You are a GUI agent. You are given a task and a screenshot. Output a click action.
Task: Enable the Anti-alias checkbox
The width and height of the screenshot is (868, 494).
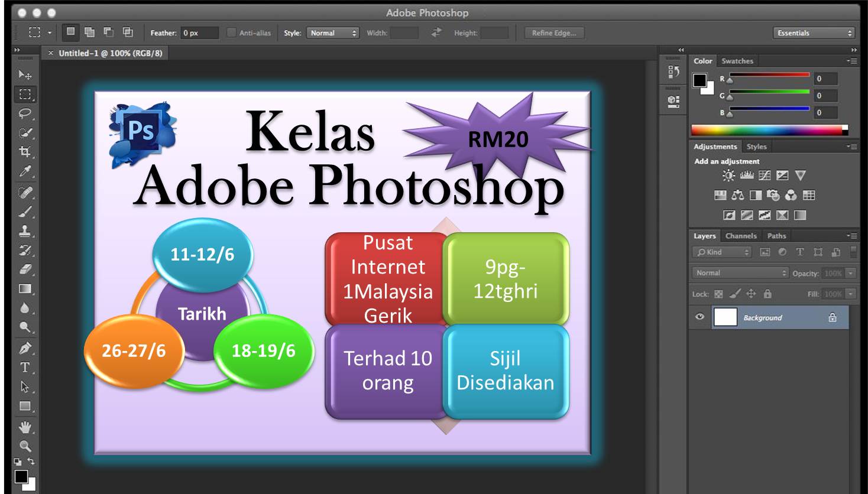232,33
